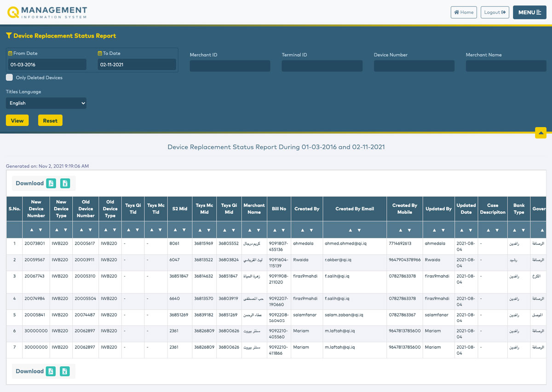Go to Home
Screen dimensions: 552x392
point(464,12)
